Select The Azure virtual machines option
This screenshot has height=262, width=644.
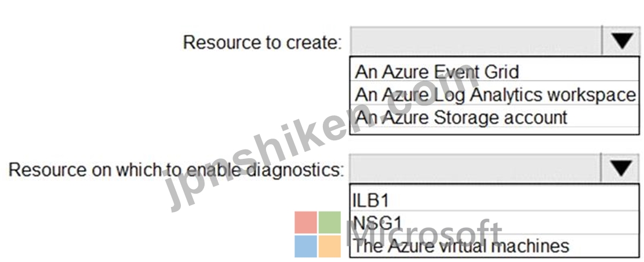pyautogui.click(x=461, y=245)
